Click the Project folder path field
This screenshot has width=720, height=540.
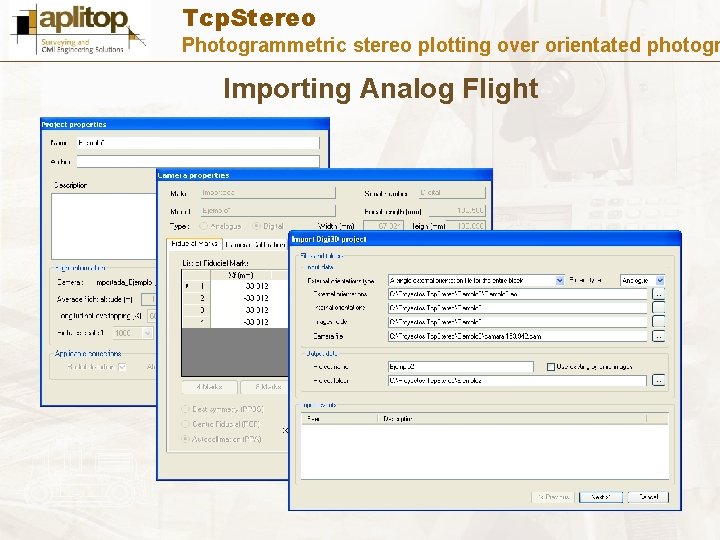(518, 381)
